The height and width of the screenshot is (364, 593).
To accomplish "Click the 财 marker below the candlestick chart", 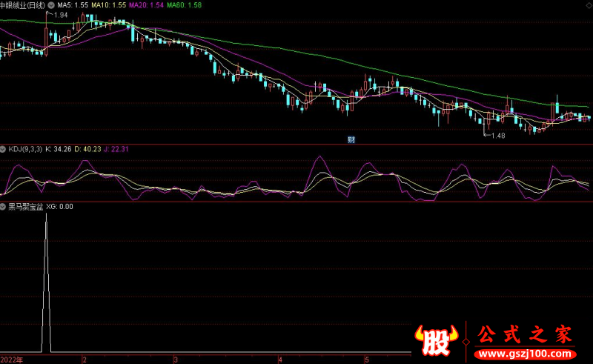I will coord(351,139).
